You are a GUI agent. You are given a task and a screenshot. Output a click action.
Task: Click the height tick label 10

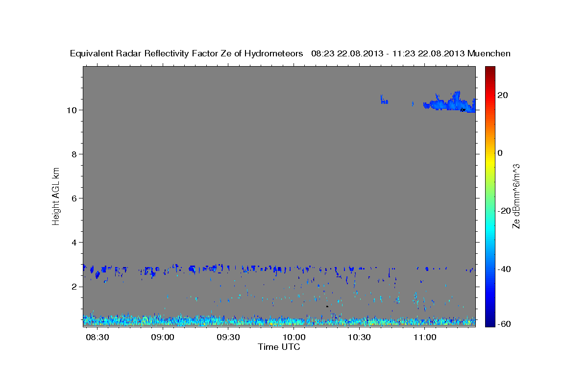pyautogui.click(x=73, y=110)
